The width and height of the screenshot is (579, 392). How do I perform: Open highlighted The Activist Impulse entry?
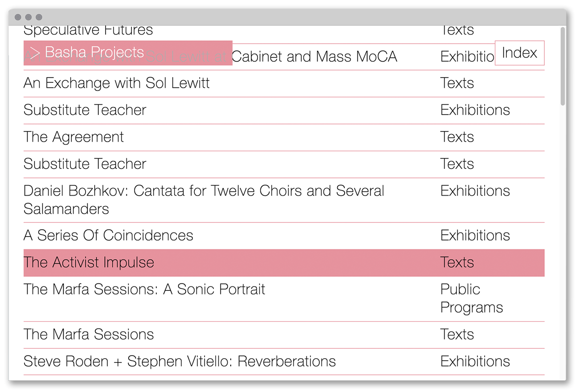click(89, 262)
